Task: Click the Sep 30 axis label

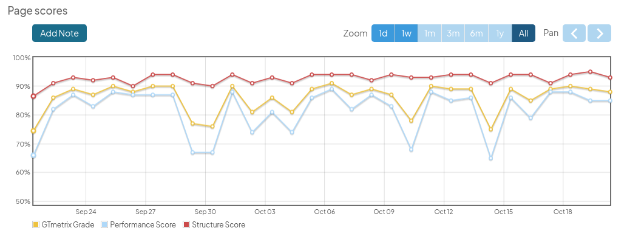Action: point(205,212)
